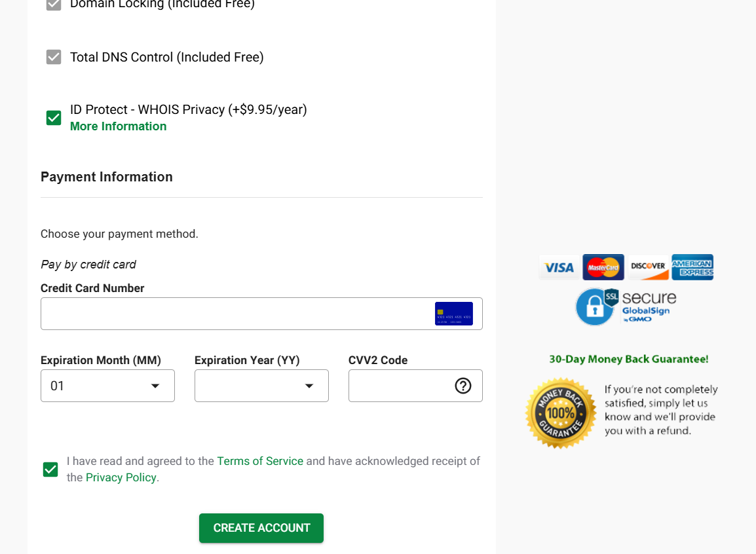The image size is (756, 554).
Task: Open the Terms of Service link
Action: click(260, 461)
